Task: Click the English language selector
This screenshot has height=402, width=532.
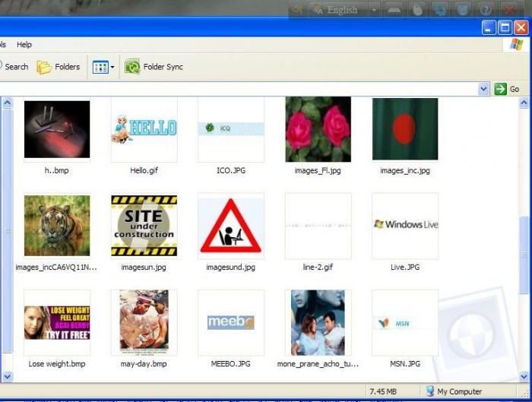Action: click(x=342, y=10)
